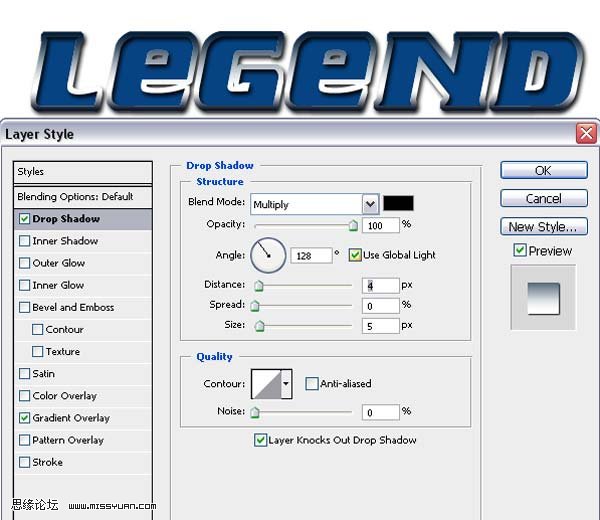The width and height of the screenshot is (600, 520).
Task: Toggle Use Global Light checkbox
Action: click(x=355, y=255)
